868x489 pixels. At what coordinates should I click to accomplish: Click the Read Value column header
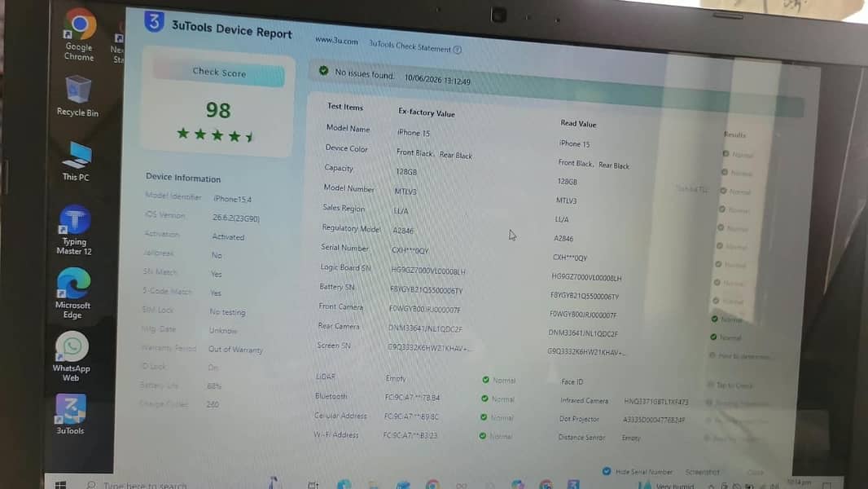tap(578, 124)
